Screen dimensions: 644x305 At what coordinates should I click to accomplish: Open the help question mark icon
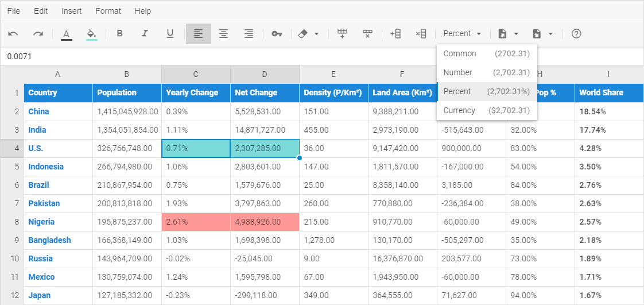click(576, 34)
